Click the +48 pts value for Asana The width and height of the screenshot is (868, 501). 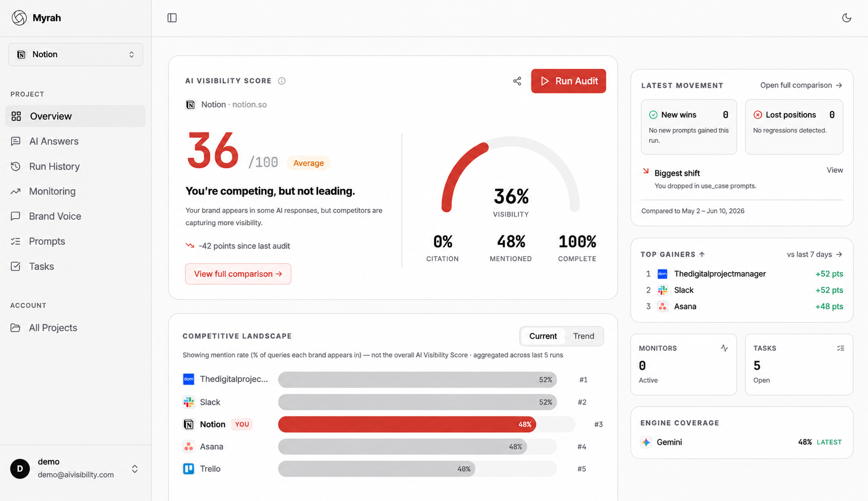829,306
